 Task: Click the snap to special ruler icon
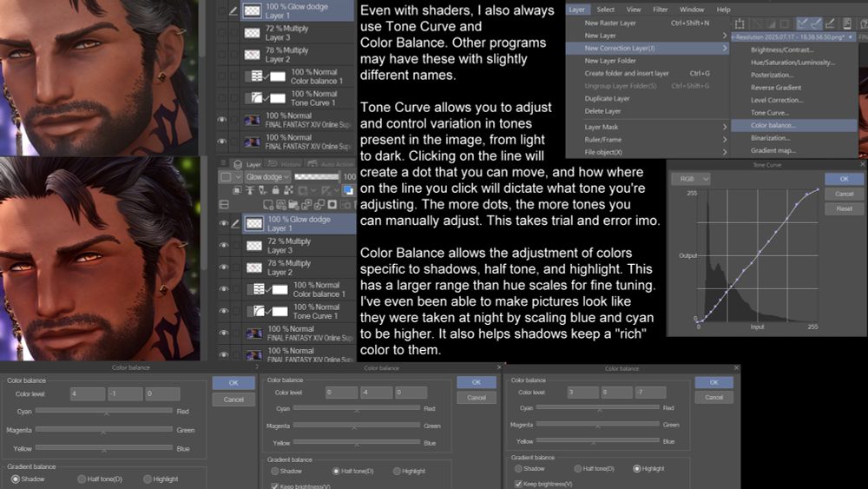(815, 23)
